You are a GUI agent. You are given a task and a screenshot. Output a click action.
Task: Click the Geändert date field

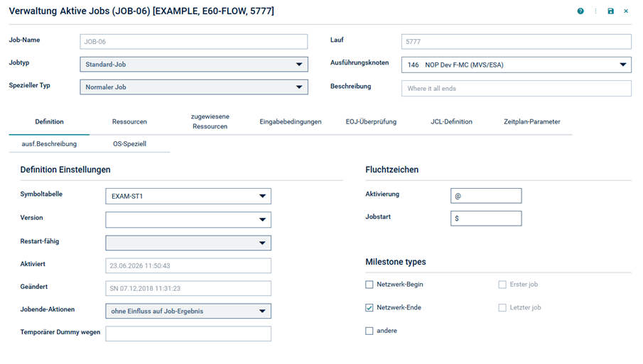[188, 288]
